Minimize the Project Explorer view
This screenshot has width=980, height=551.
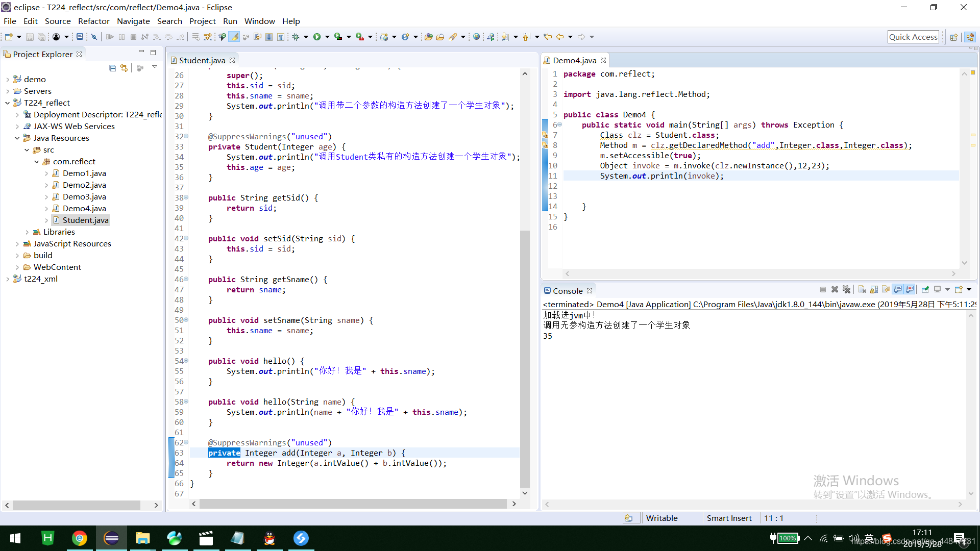coord(141,52)
